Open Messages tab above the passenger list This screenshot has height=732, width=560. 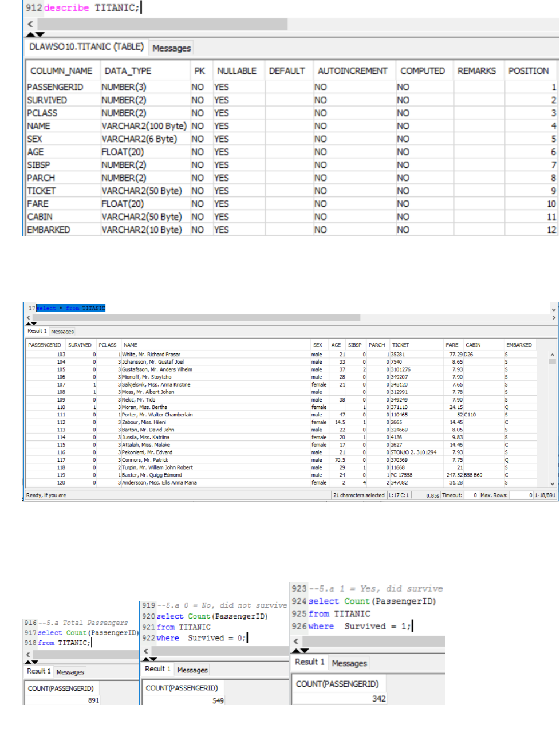(x=62, y=332)
